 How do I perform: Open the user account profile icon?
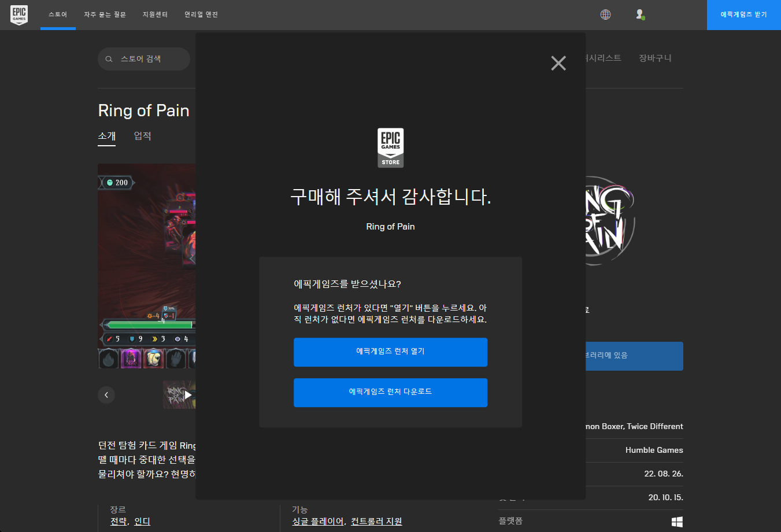click(x=640, y=14)
